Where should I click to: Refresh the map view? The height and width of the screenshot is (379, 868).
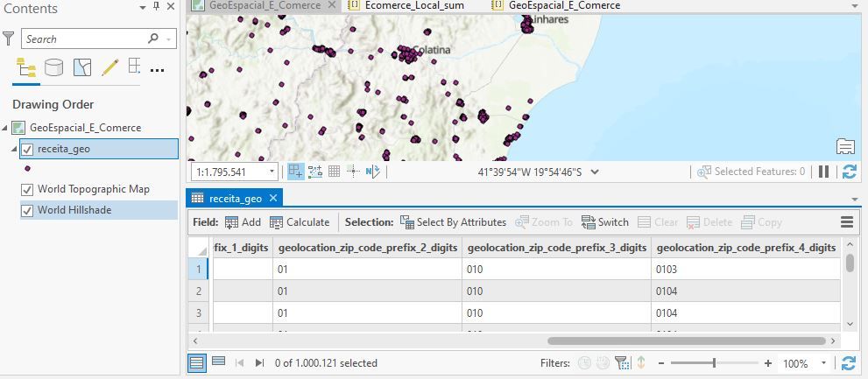click(850, 172)
